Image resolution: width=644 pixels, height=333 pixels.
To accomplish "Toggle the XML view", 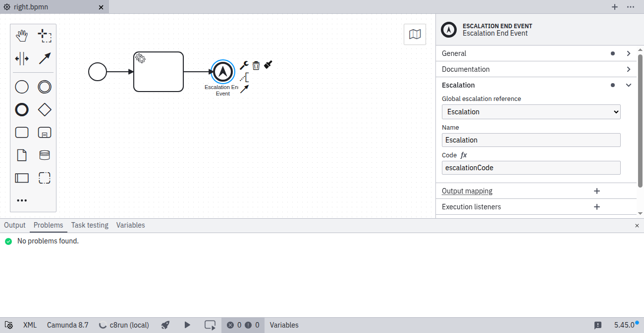I will [30, 325].
